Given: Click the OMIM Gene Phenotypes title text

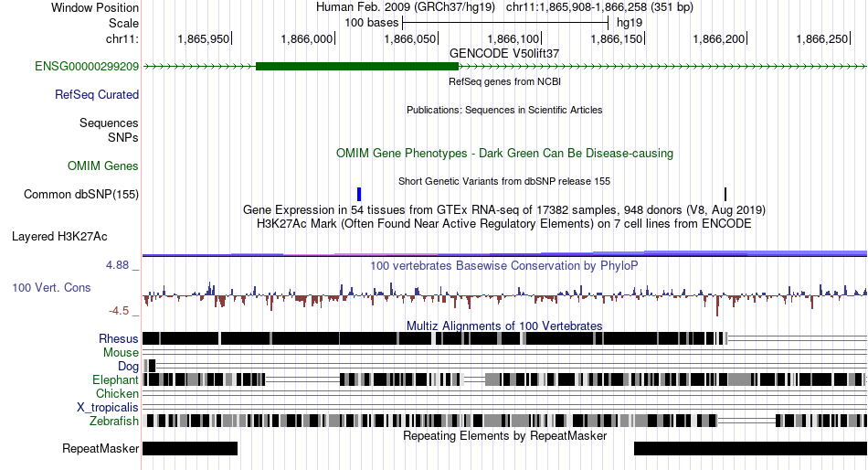Looking at the screenshot, I should pyautogui.click(x=504, y=153).
